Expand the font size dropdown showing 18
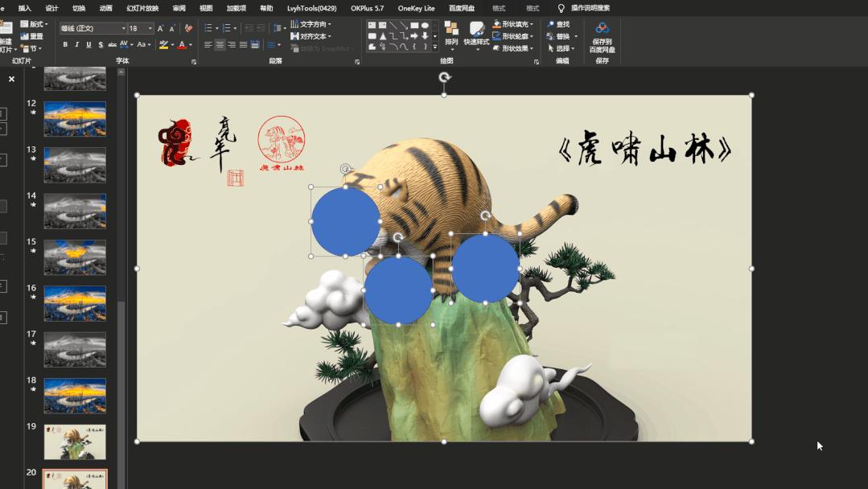Screen dimensions: 868x489 point(150,28)
